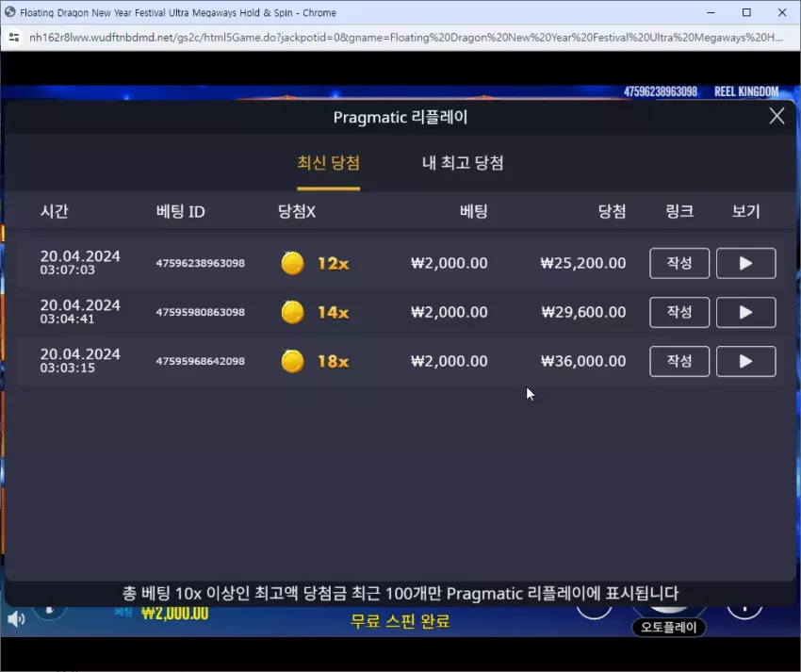Click the 보기 column header
The width and height of the screenshot is (801, 672).
[x=745, y=211]
